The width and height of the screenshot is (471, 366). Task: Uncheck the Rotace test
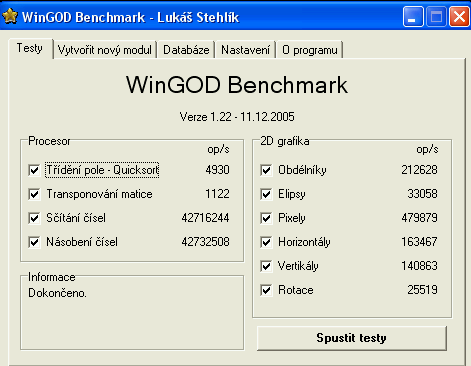[x=266, y=290]
